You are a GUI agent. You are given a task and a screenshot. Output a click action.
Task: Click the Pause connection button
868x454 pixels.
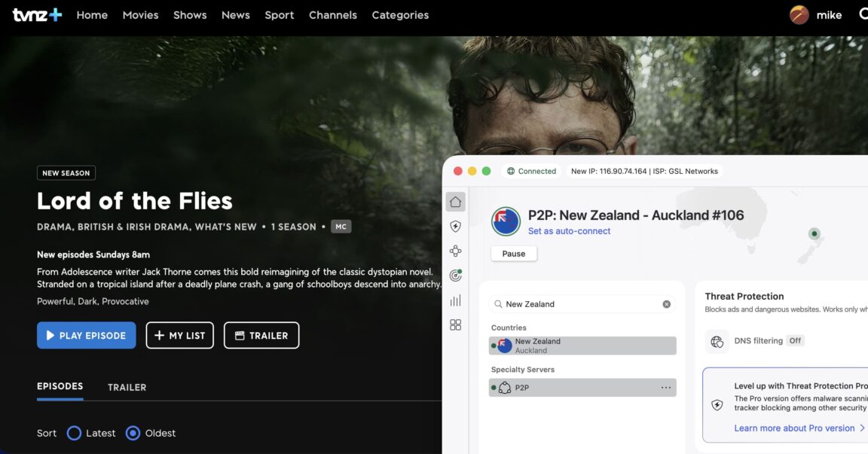coord(513,253)
